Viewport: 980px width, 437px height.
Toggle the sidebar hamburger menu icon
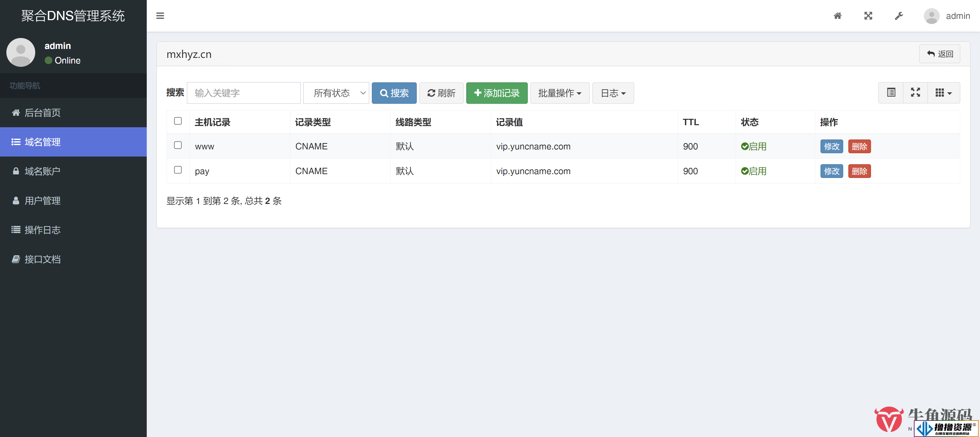point(160,16)
